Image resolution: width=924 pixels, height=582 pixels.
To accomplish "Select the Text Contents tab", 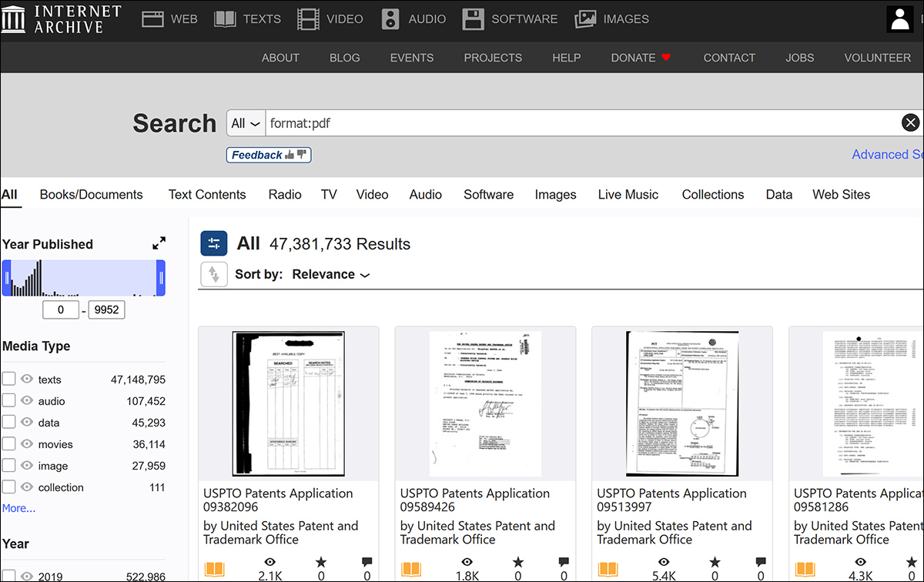I will (207, 195).
